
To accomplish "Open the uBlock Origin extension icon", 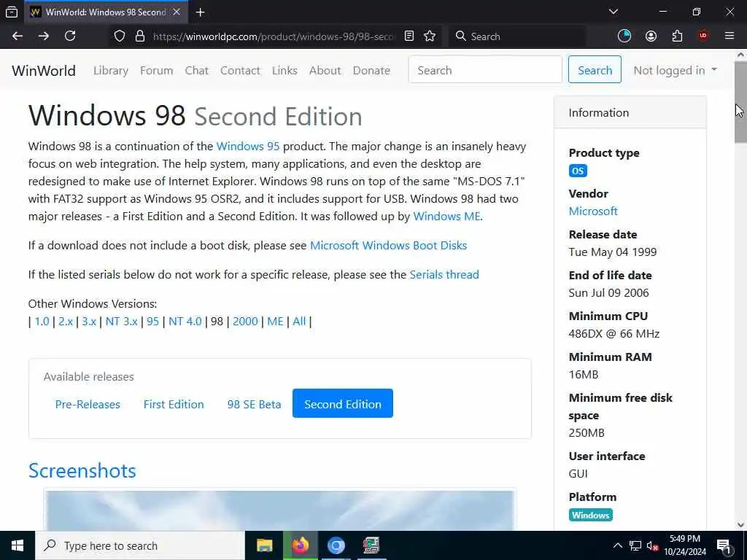I will tap(703, 36).
